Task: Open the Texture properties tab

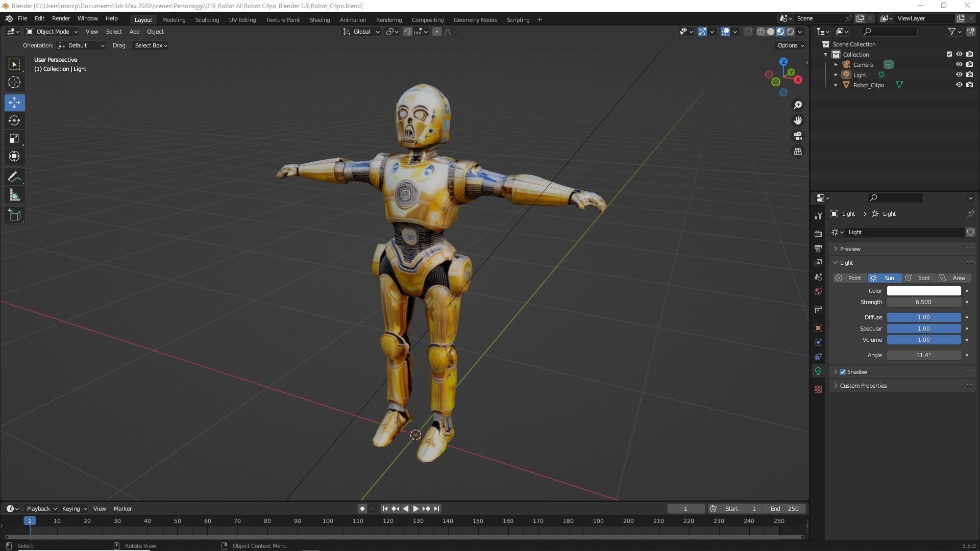Action: [818, 389]
